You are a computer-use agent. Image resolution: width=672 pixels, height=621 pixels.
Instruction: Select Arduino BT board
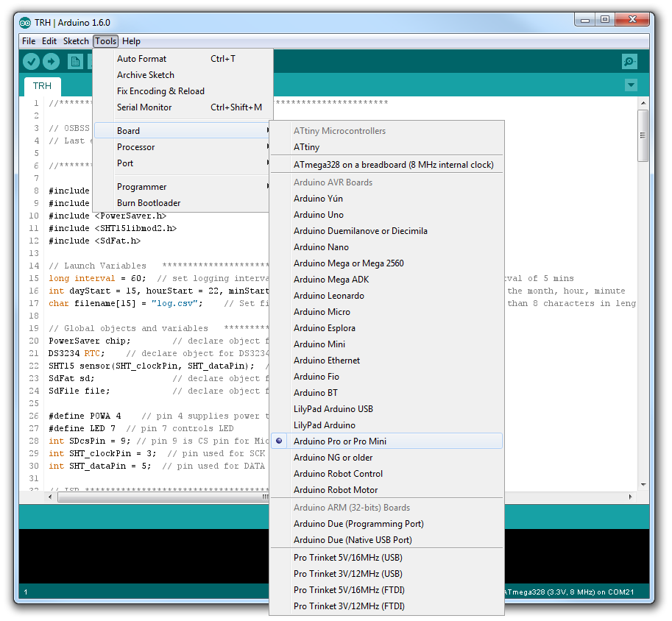[x=386, y=393]
